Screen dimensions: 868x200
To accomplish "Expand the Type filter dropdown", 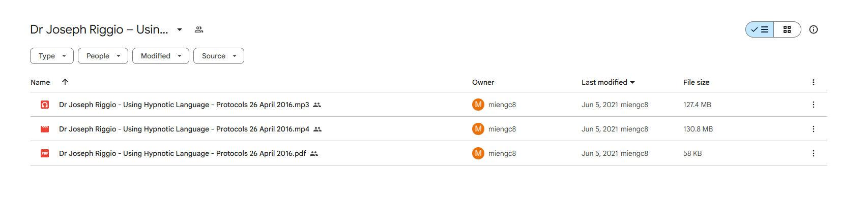I will pos(52,56).
